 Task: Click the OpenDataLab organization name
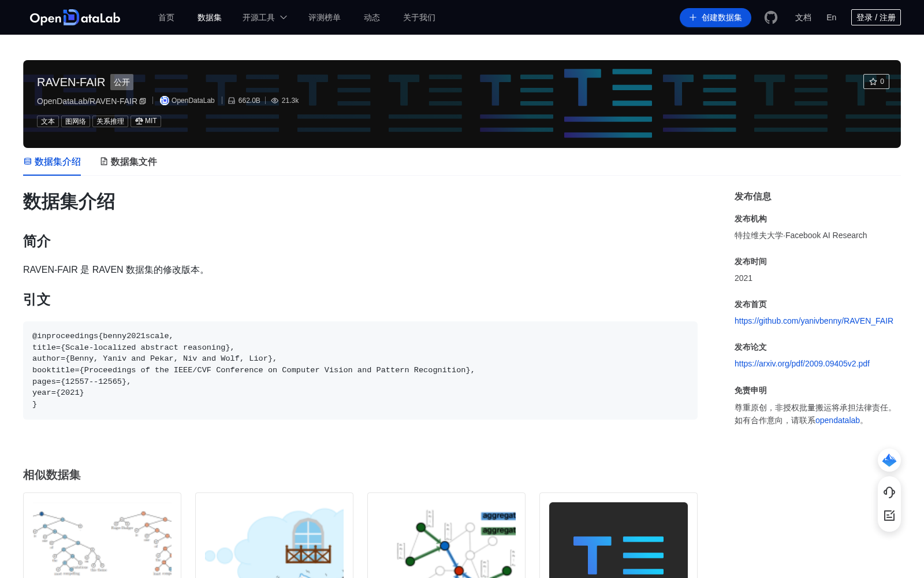coord(193,101)
